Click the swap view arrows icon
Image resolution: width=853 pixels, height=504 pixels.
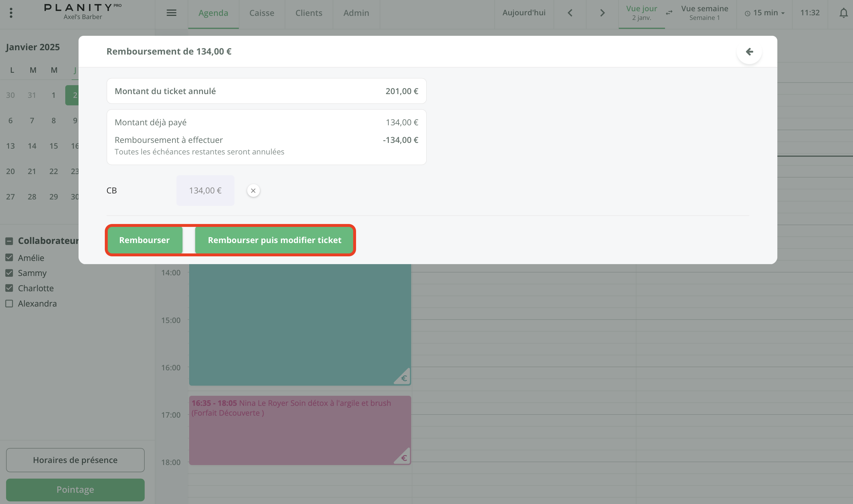coord(669,13)
